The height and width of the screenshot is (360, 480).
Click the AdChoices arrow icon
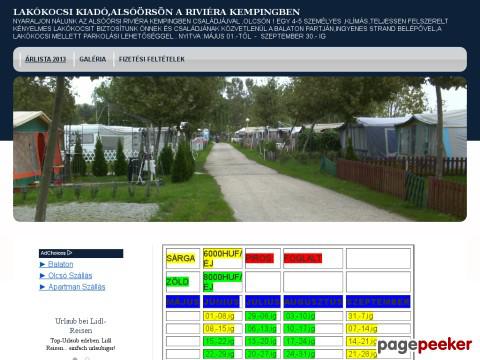[70, 253]
